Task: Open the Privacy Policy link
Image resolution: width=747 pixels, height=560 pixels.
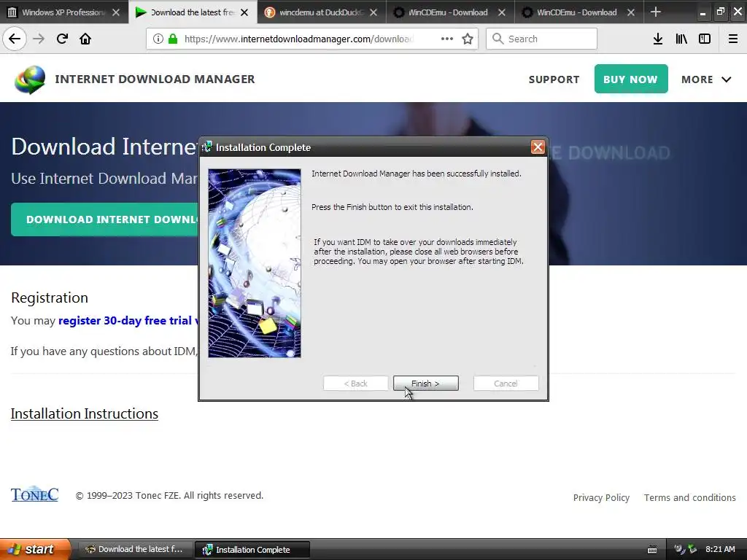Action: click(601, 497)
